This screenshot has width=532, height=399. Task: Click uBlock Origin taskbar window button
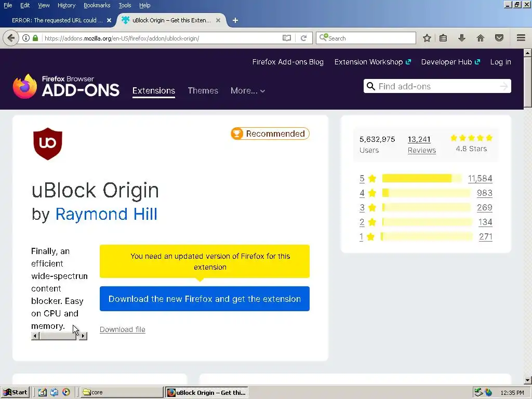pyautogui.click(x=207, y=392)
